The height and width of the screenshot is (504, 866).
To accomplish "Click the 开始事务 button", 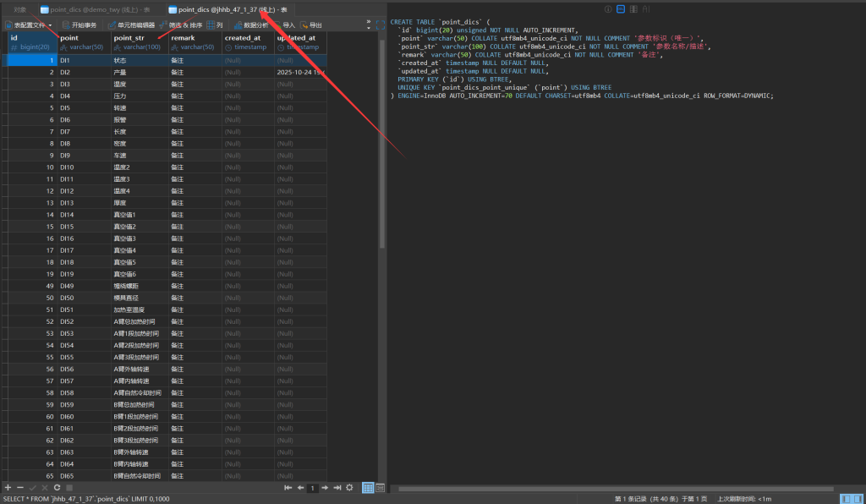I will pos(78,25).
